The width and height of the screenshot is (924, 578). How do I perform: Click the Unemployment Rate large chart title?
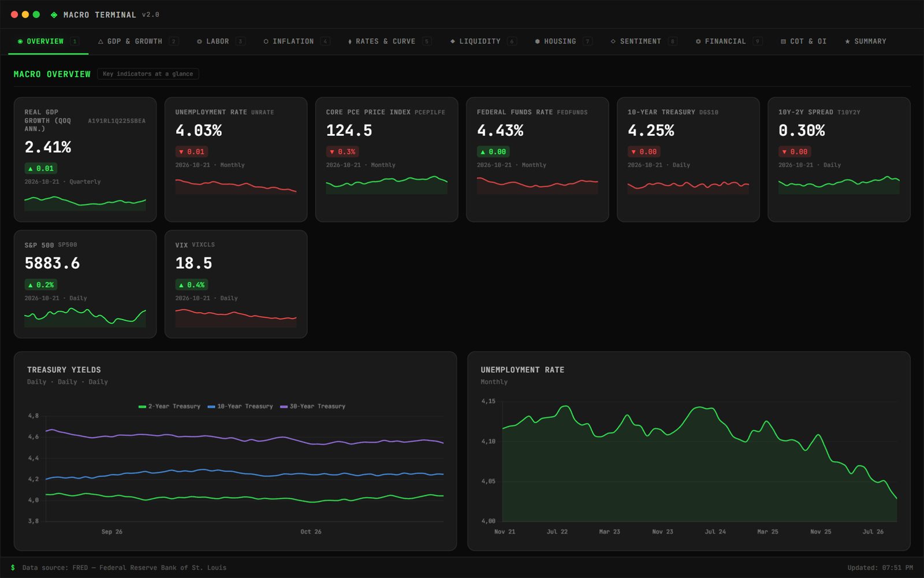522,370
